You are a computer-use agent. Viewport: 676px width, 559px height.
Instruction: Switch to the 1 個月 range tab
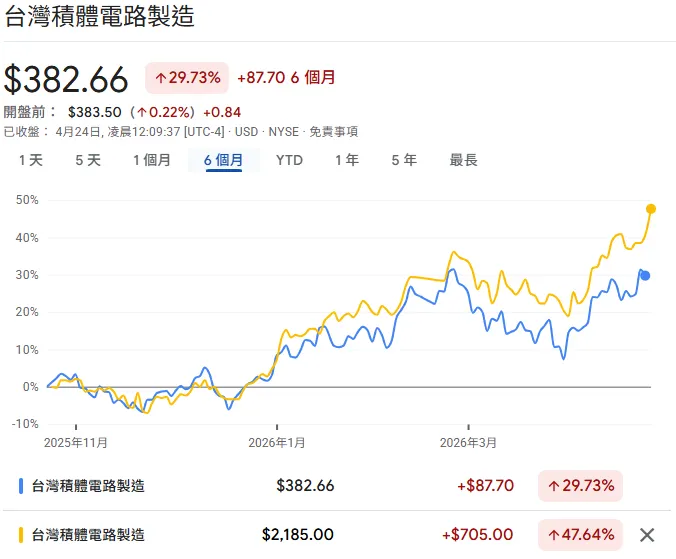pos(152,160)
